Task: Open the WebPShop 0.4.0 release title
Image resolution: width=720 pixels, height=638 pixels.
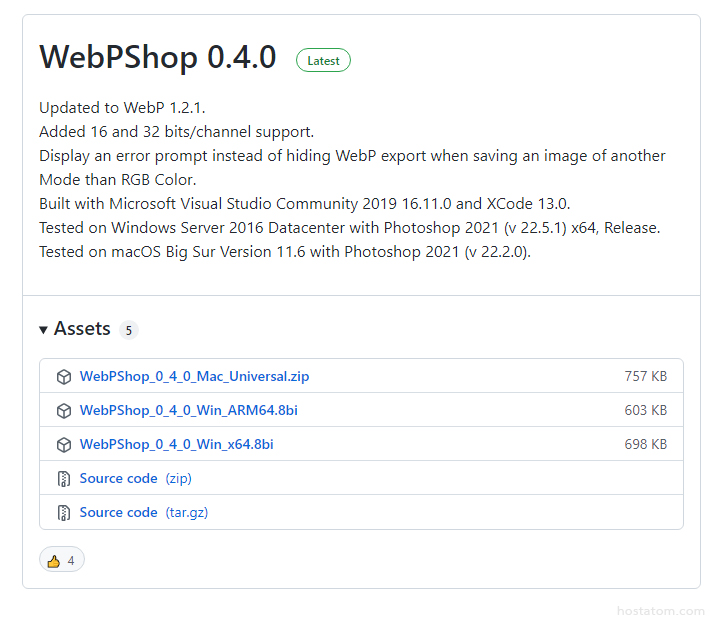Action: (157, 58)
